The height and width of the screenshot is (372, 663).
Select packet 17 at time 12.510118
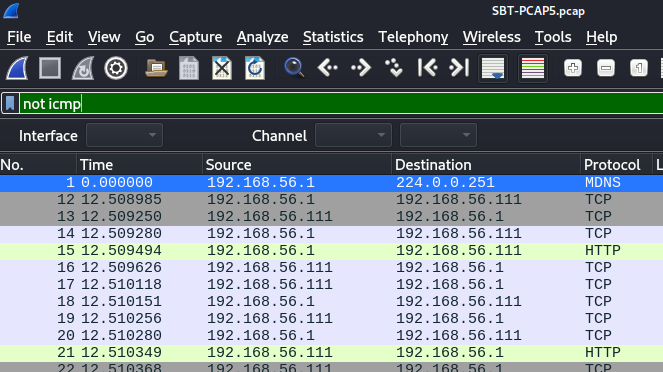pyautogui.click(x=332, y=284)
